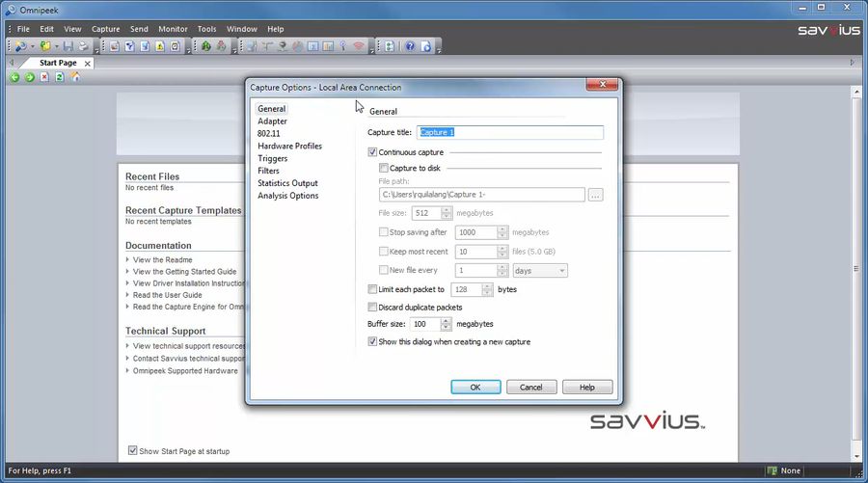
Task: Click the Buffer size spinner arrows
Action: (x=447, y=324)
